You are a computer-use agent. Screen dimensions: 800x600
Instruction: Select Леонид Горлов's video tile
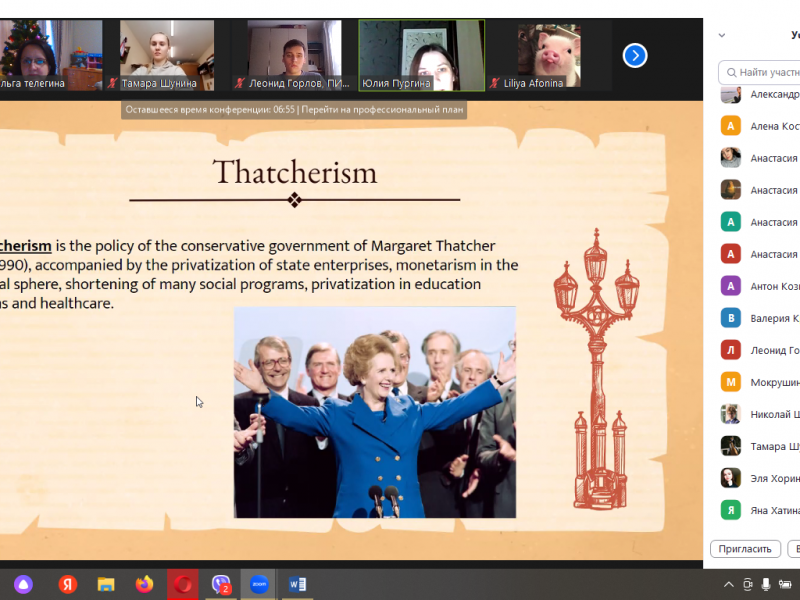(x=294, y=56)
